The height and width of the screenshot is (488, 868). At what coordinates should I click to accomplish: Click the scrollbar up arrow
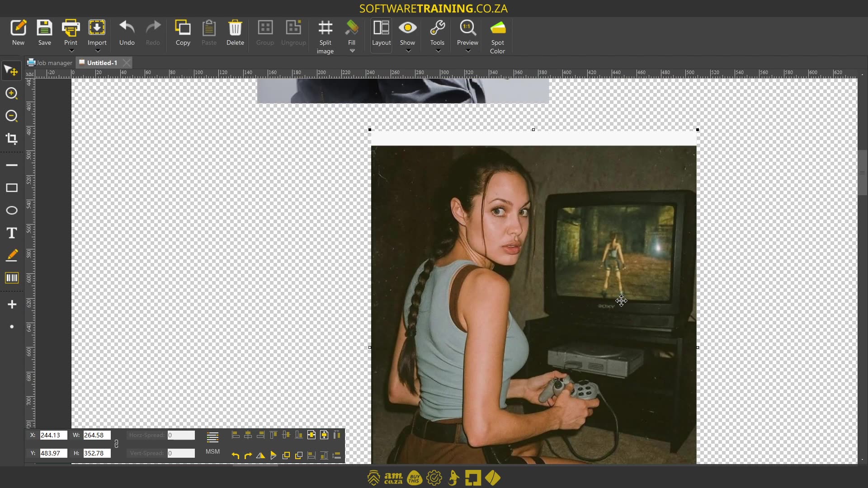click(x=862, y=74)
